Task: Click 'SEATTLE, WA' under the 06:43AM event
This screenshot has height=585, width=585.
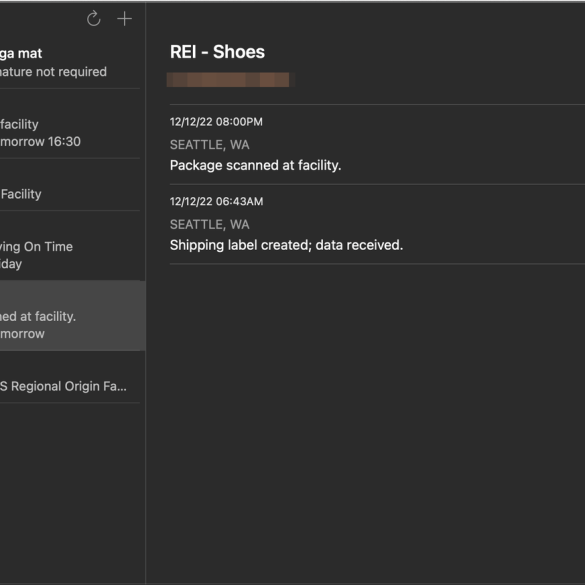Action: click(x=210, y=225)
